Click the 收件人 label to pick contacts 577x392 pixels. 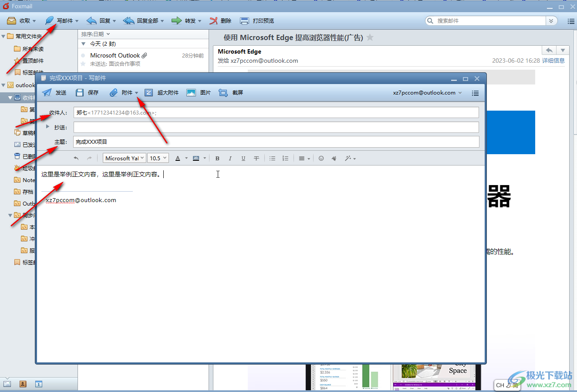coord(58,113)
